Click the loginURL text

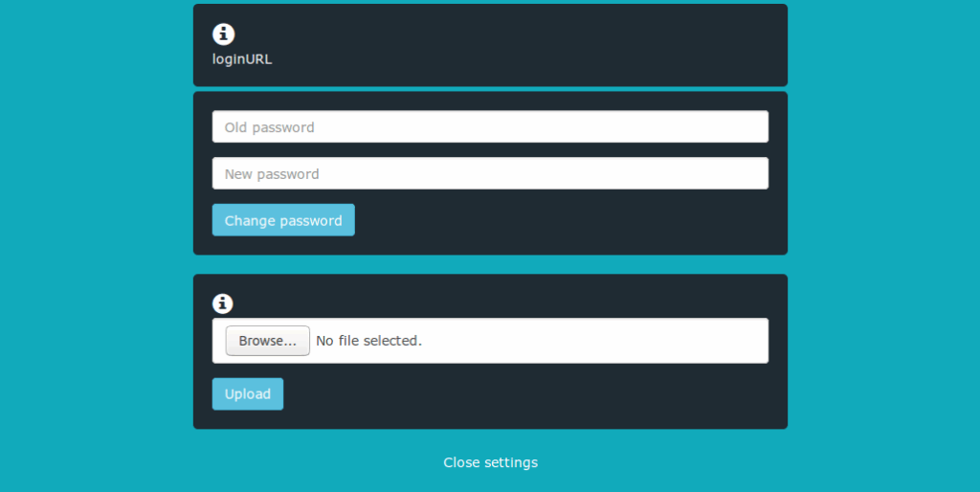pos(242,59)
